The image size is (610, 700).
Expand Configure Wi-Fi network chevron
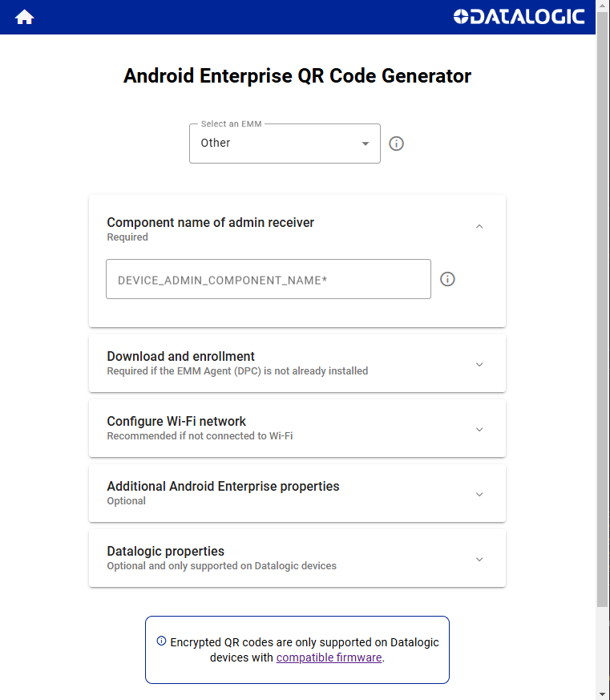click(479, 430)
